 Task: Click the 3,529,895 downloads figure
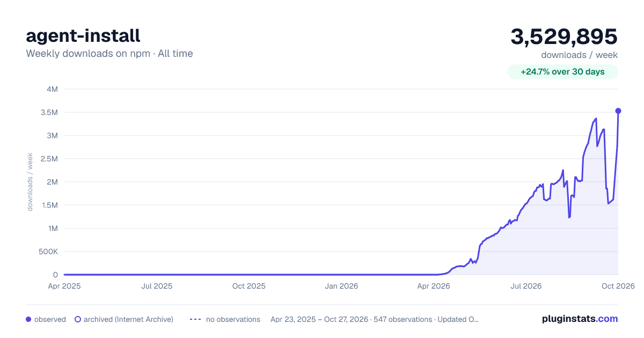564,36
